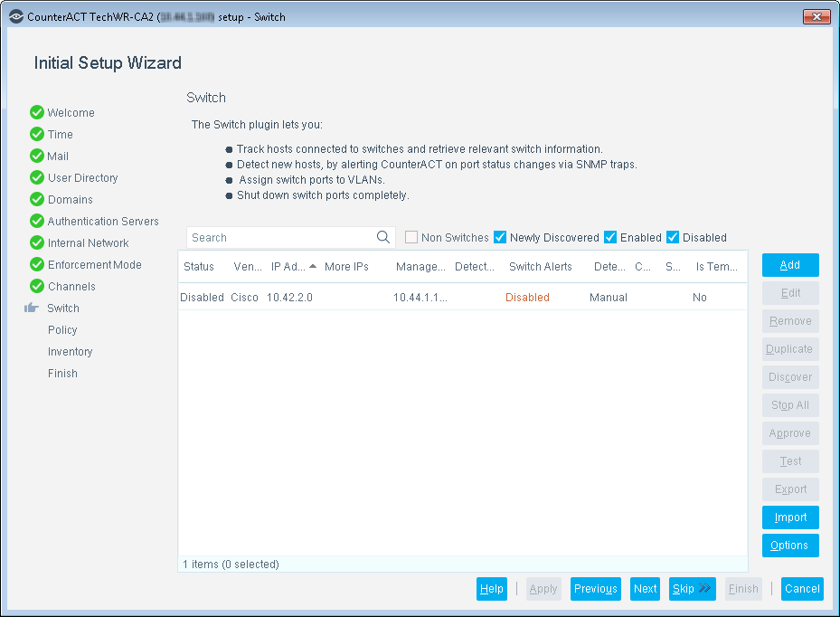Select the Cisco 10.42.2.0 switch row
The width and height of the screenshot is (840, 617).
[463, 297]
